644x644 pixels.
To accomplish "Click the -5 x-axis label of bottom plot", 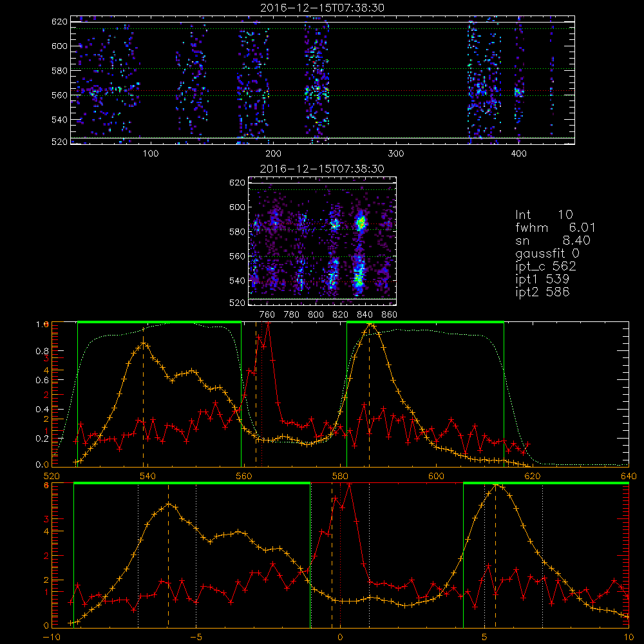I will coord(196,637).
